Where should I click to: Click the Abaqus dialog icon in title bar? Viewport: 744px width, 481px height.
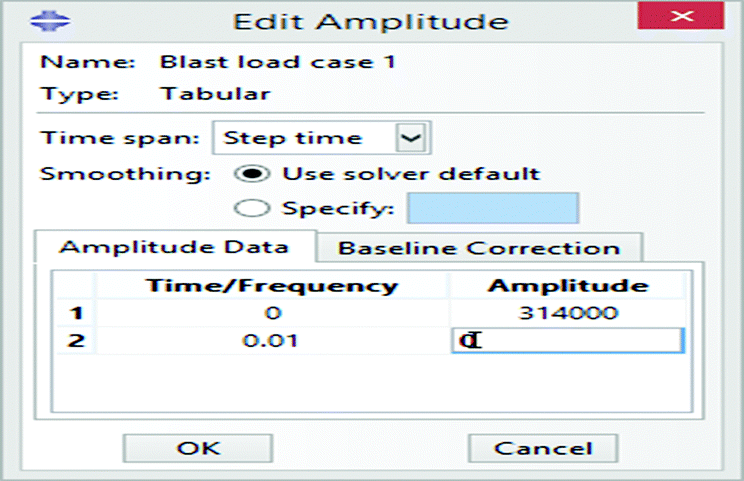pos(50,20)
